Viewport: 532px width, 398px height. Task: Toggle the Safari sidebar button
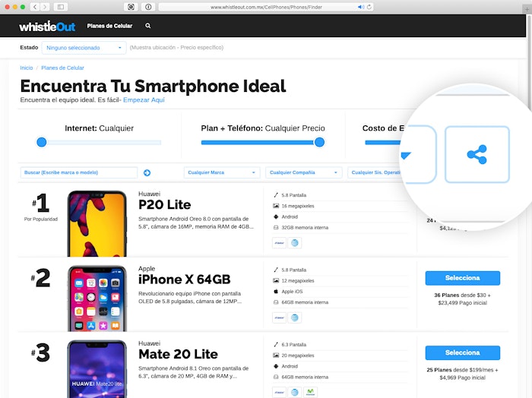point(61,7)
